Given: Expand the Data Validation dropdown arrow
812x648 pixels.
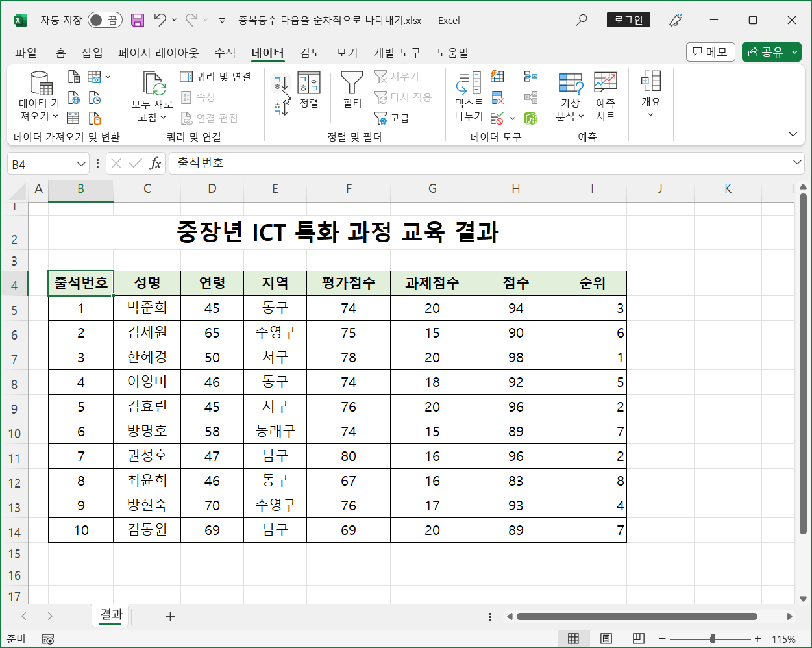Looking at the screenshot, I should pyautogui.click(x=512, y=118).
